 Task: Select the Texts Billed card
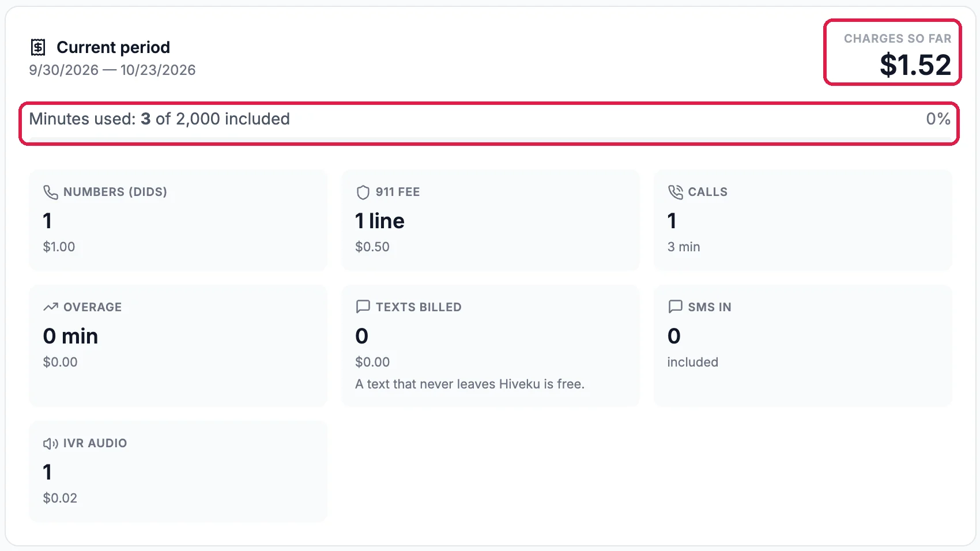[491, 346]
